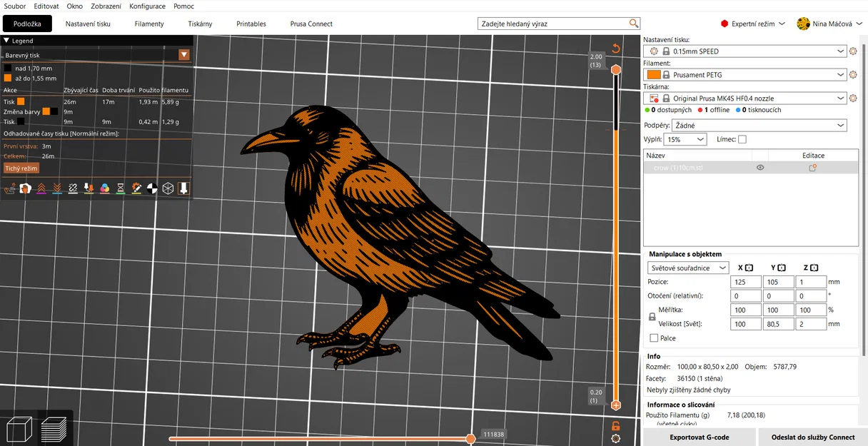Open the Zobrazení menu

106,6
